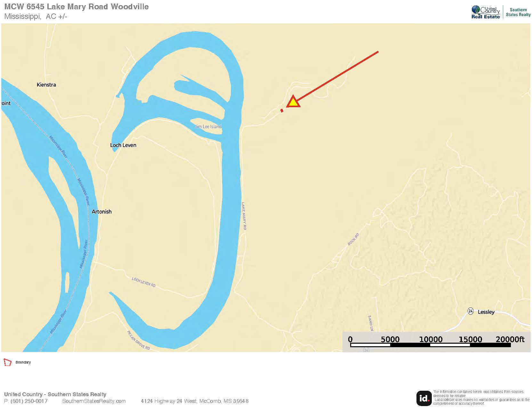Click the Kienstra place label
532x408 pixels.
(x=46, y=84)
